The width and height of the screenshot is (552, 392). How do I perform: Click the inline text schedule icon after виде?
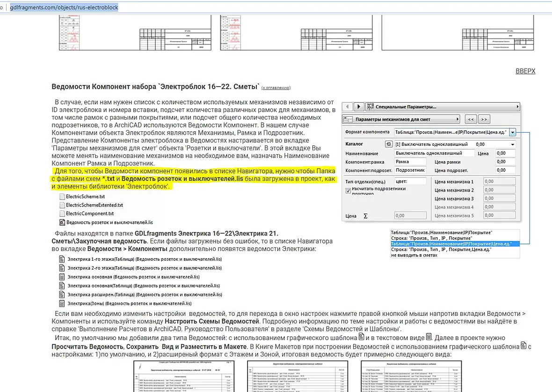429,337
